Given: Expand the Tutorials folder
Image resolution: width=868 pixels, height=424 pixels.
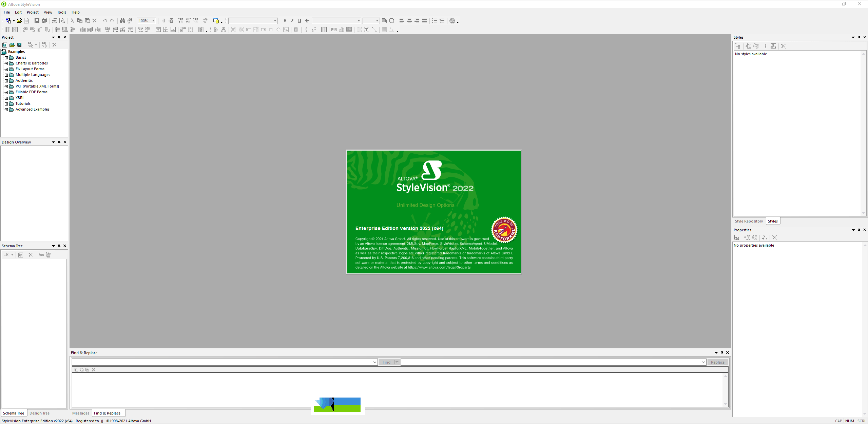Looking at the screenshot, I should 6,104.
